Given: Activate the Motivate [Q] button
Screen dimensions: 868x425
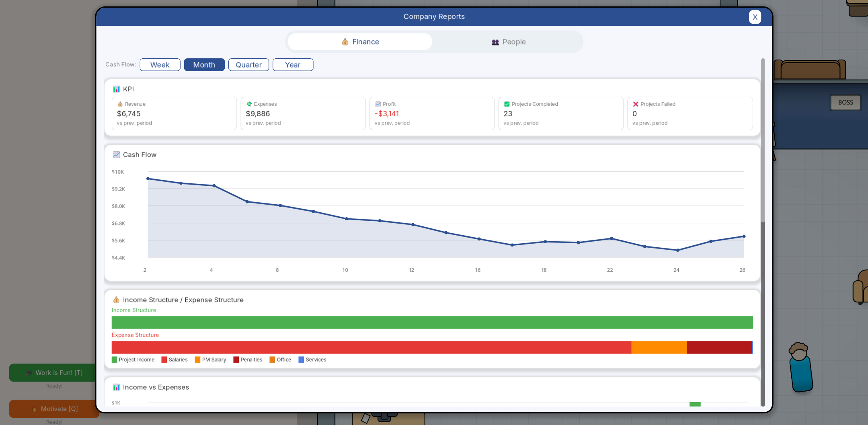Looking at the screenshot, I should click(54, 409).
